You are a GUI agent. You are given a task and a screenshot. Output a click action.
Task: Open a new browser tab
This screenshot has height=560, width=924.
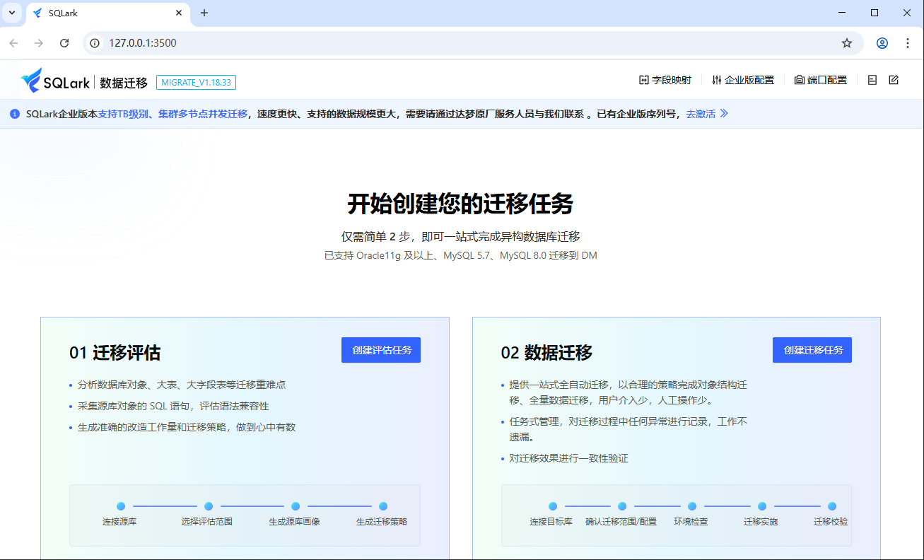pyautogui.click(x=204, y=13)
